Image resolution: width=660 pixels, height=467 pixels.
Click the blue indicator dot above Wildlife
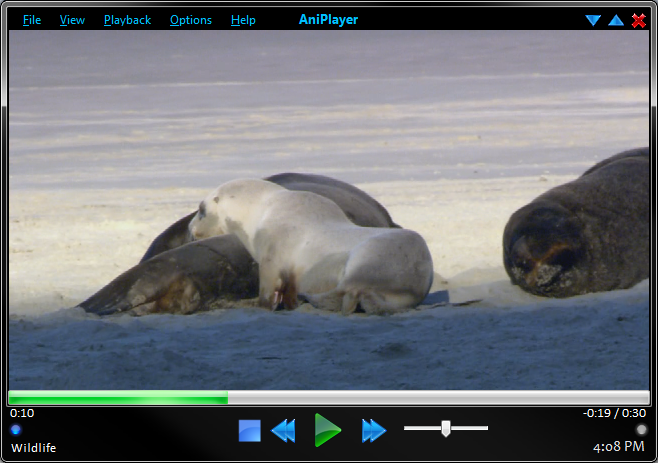click(16, 429)
